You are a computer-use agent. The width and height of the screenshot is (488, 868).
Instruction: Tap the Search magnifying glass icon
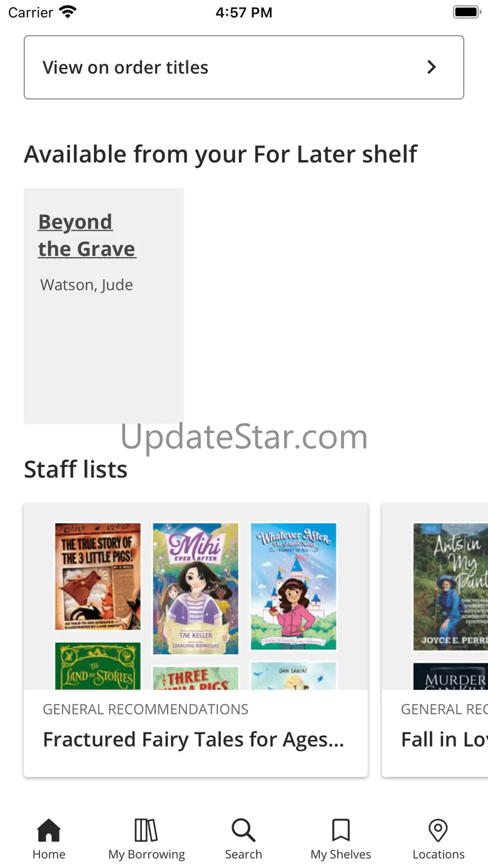(243, 830)
